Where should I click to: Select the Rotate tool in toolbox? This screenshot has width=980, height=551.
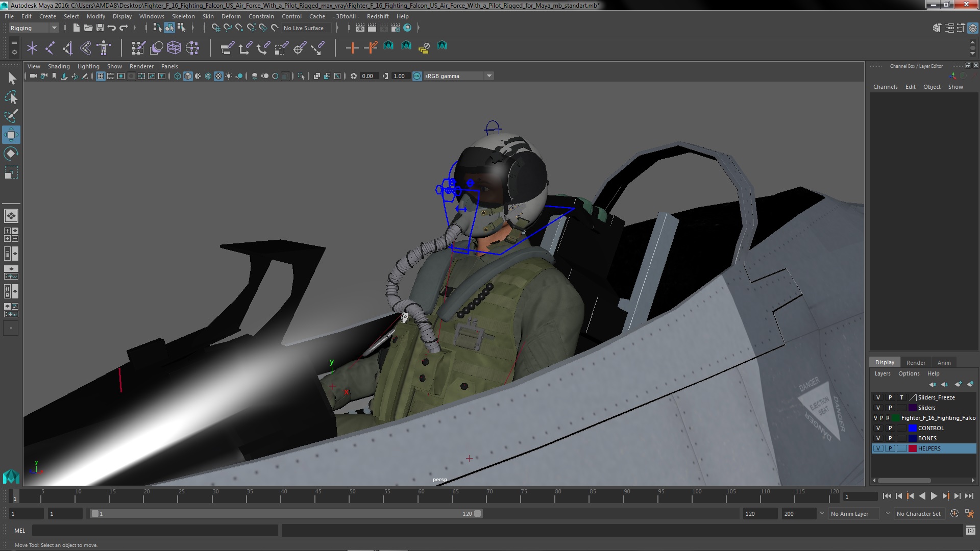tap(11, 154)
